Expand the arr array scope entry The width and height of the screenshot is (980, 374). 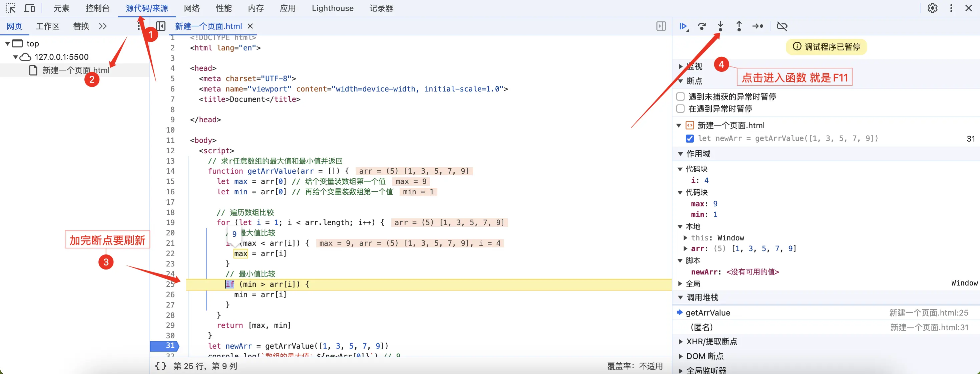pyautogui.click(x=685, y=248)
